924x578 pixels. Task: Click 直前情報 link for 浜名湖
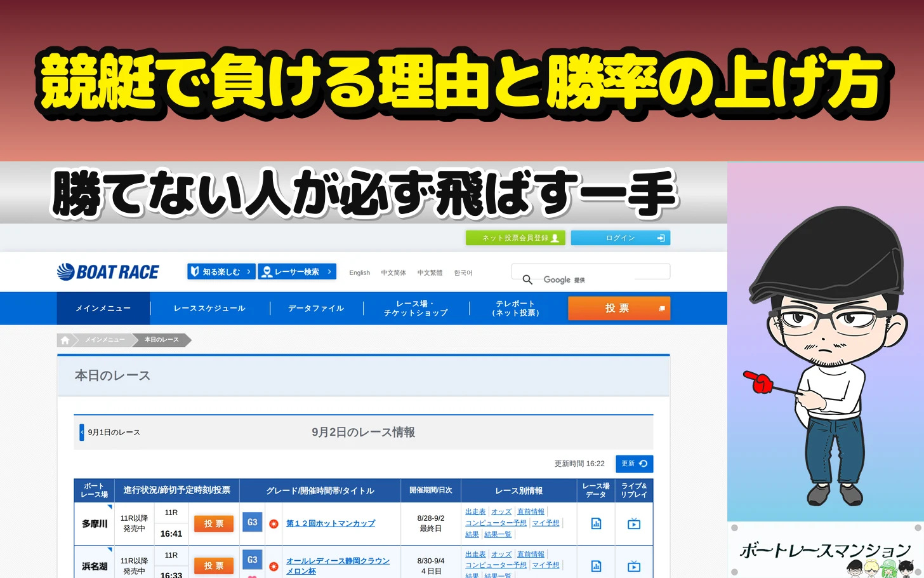coord(531,554)
